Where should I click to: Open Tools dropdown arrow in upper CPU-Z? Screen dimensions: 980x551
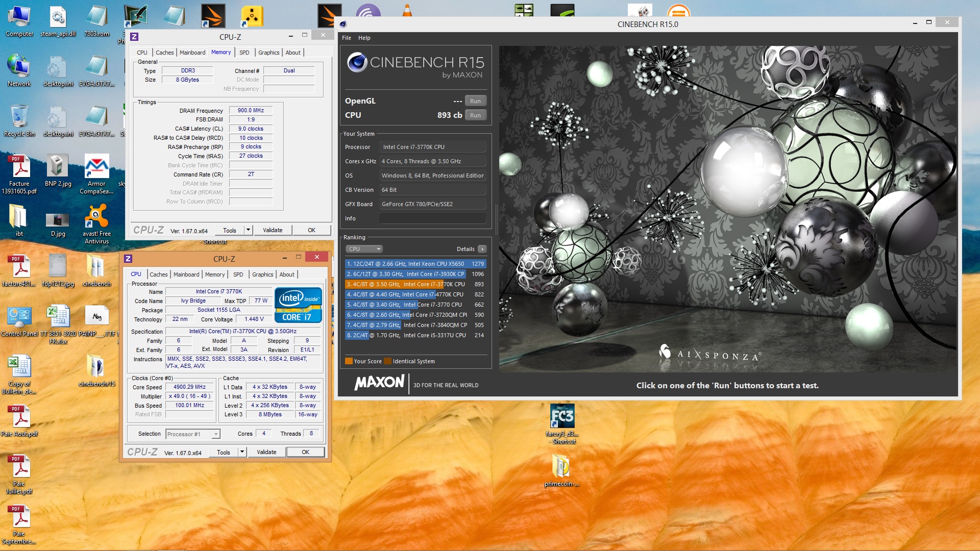(248, 230)
